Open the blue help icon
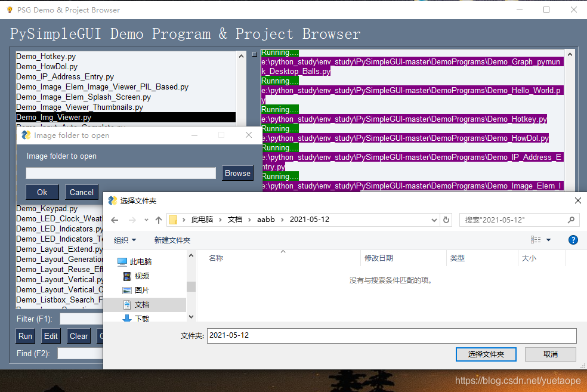This screenshot has height=392, width=587. pyautogui.click(x=573, y=240)
